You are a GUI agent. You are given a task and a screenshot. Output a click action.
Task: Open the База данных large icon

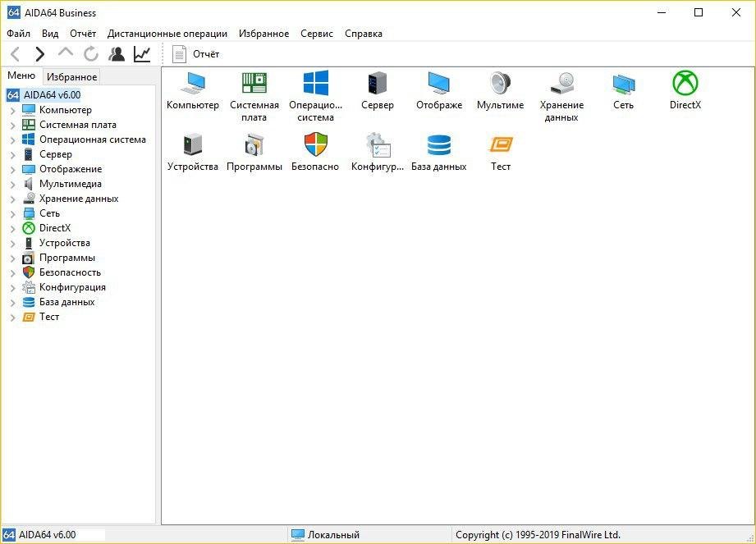click(x=439, y=144)
